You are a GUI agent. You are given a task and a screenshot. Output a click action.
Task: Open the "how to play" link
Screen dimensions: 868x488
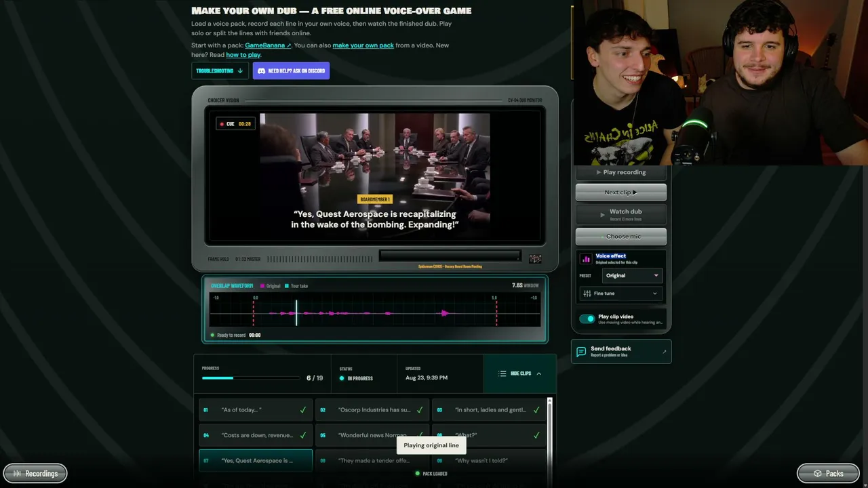pyautogui.click(x=243, y=55)
